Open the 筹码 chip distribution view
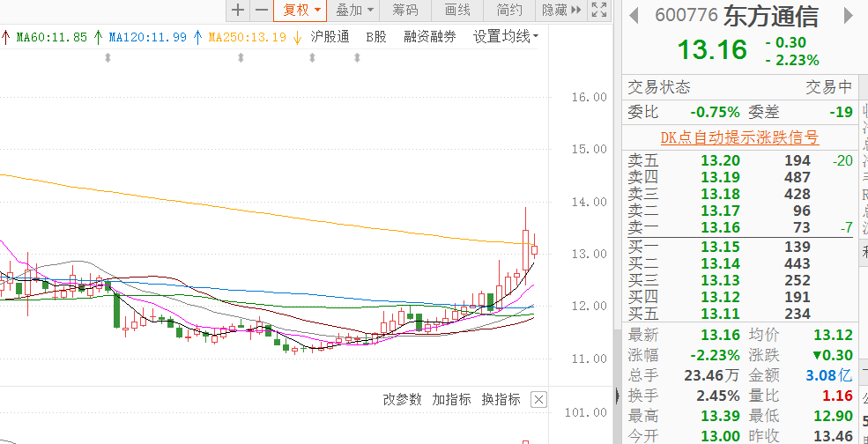Viewport: 868px width, 444px height. pyautogui.click(x=405, y=10)
